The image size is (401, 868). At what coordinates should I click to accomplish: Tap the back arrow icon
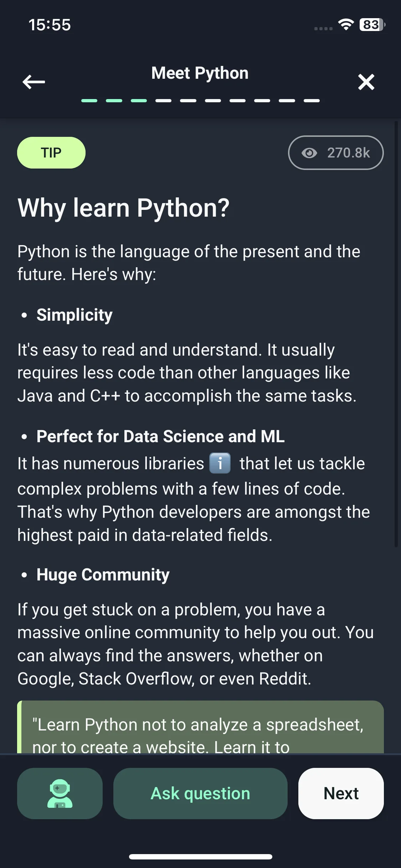pos(34,82)
